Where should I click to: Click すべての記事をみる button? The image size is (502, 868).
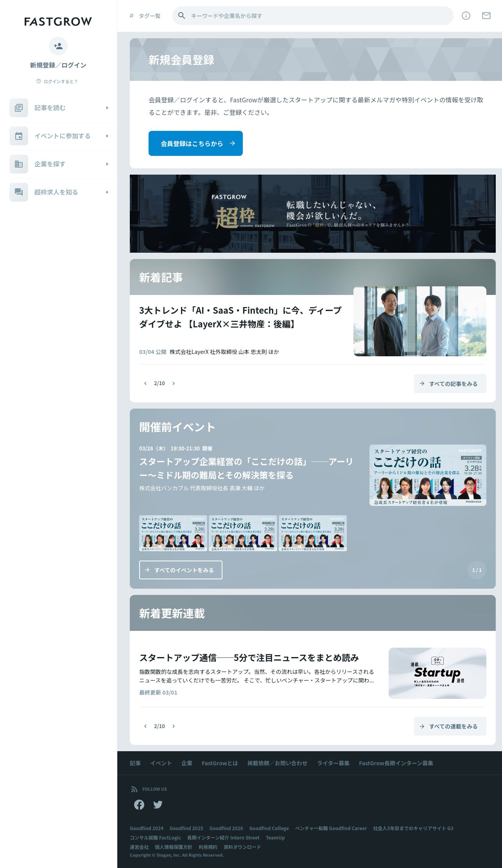click(x=450, y=384)
